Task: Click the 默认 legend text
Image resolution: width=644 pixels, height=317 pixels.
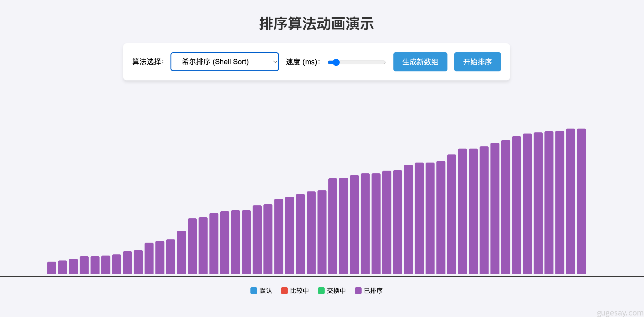Action: point(266,291)
